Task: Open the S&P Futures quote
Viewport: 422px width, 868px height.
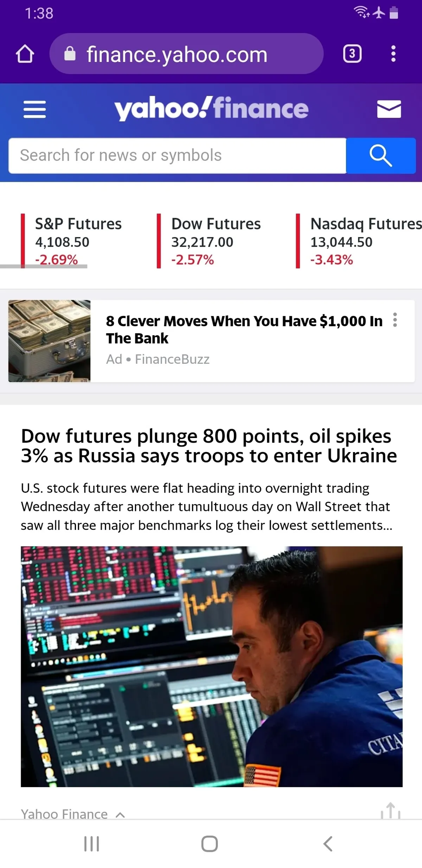Action: coord(78,241)
